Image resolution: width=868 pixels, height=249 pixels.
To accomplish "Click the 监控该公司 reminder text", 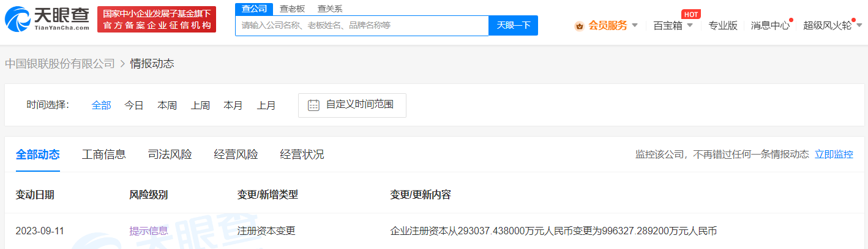I will tap(722, 155).
